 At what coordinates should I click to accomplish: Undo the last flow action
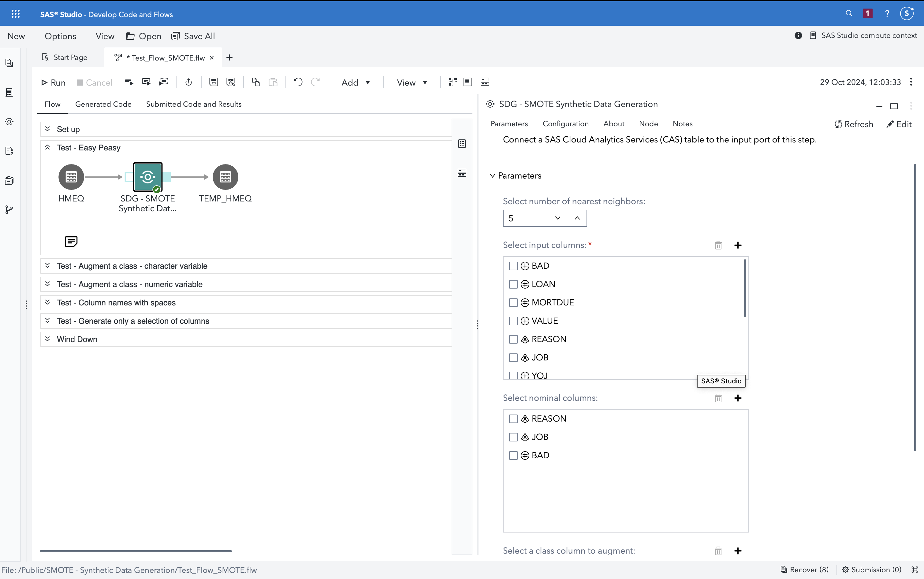pyautogui.click(x=298, y=82)
